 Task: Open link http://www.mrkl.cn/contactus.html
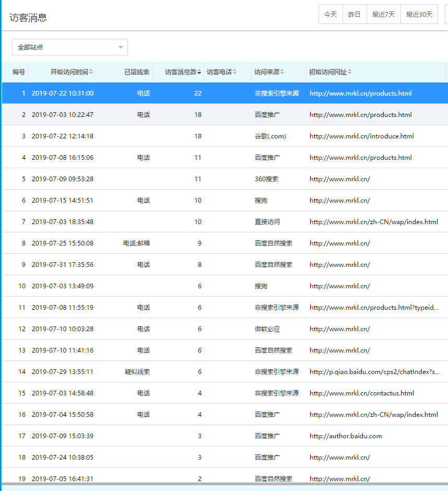tap(362, 393)
